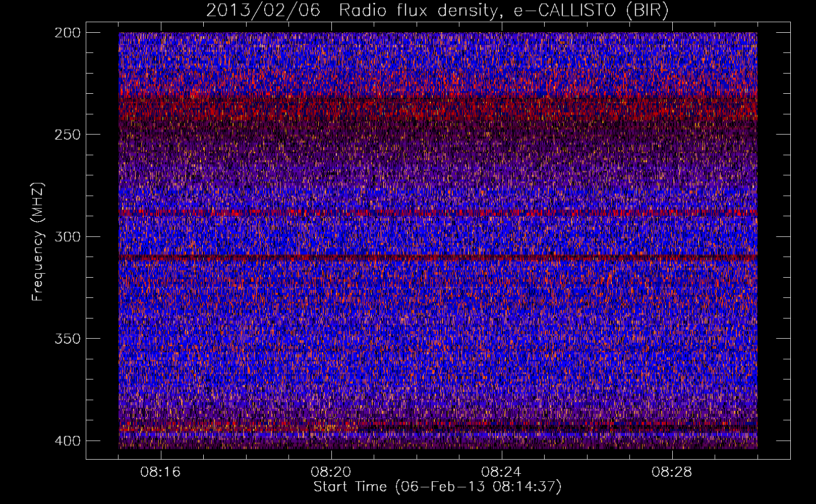Click the red interference line near 290 MHz

[x=438, y=213]
